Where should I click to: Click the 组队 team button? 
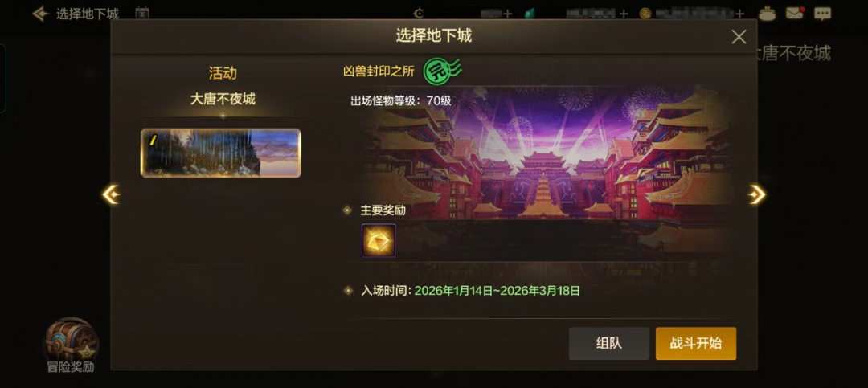pyautogui.click(x=609, y=344)
